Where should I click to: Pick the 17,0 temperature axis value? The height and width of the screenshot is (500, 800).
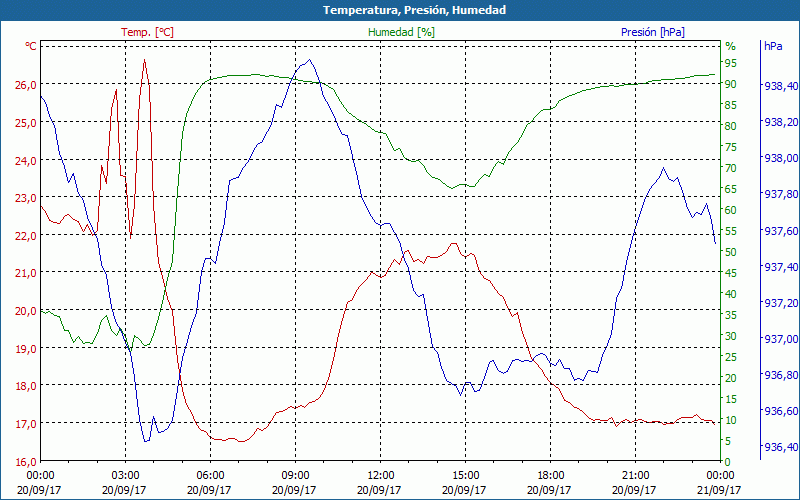[25, 424]
